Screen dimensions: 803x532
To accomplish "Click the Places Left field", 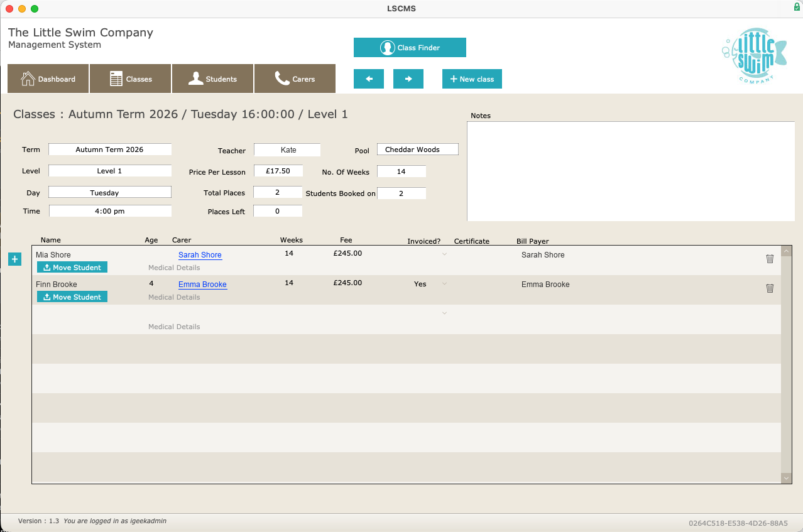I will tap(278, 211).
